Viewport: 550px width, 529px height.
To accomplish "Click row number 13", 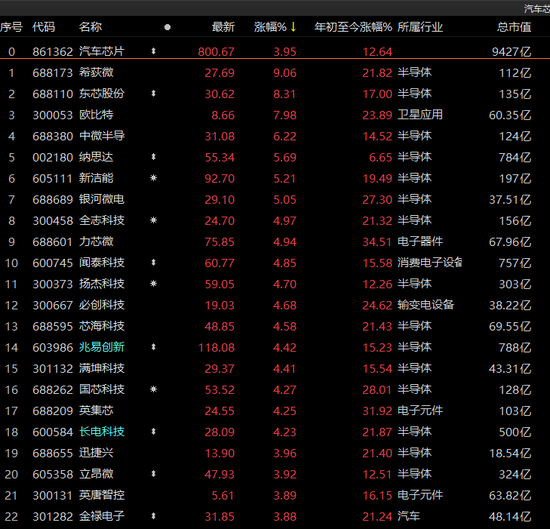I will (x=11, y=326).
